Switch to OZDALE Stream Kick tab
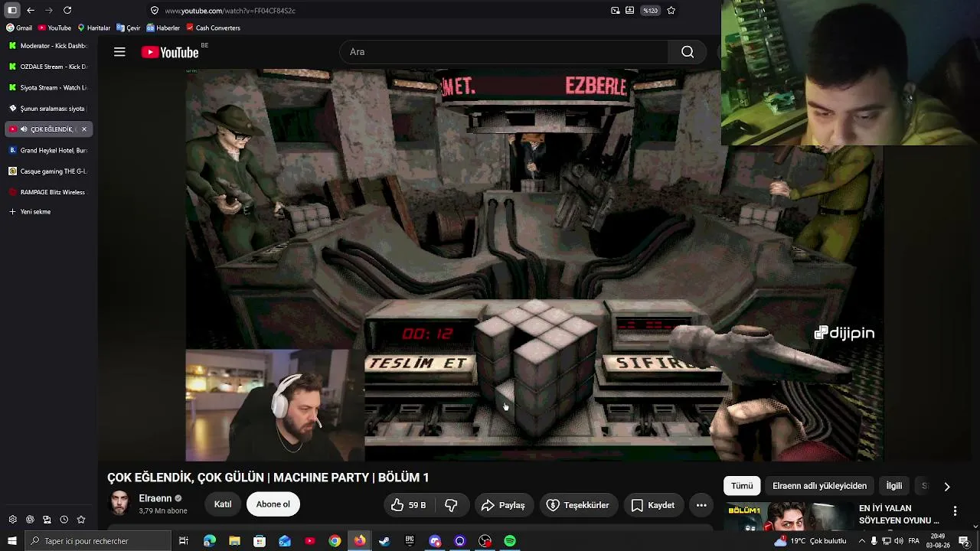The width and height of the screenshot is (980, 551). click(x=48, y=67)
